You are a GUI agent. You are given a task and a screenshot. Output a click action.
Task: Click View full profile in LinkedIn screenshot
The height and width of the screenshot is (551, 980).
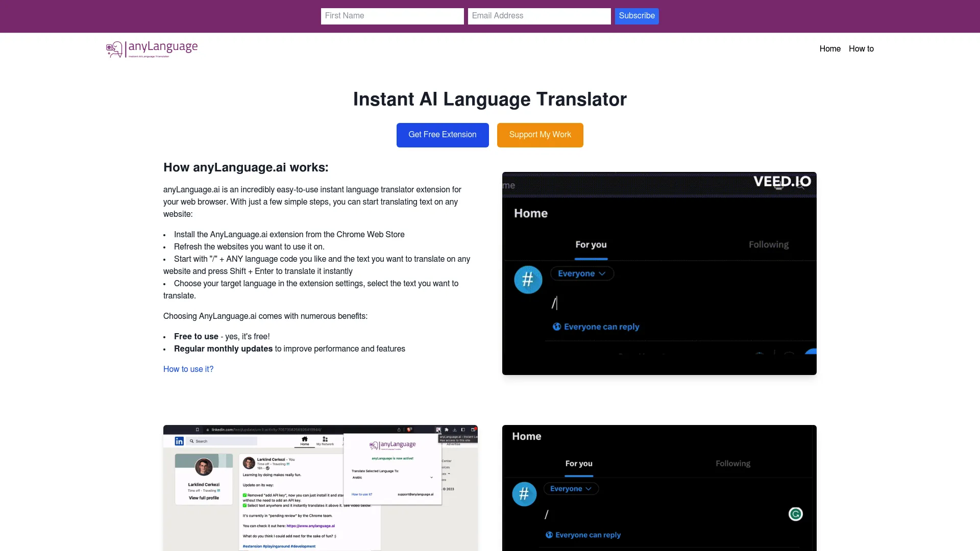[x=204, y=498]
